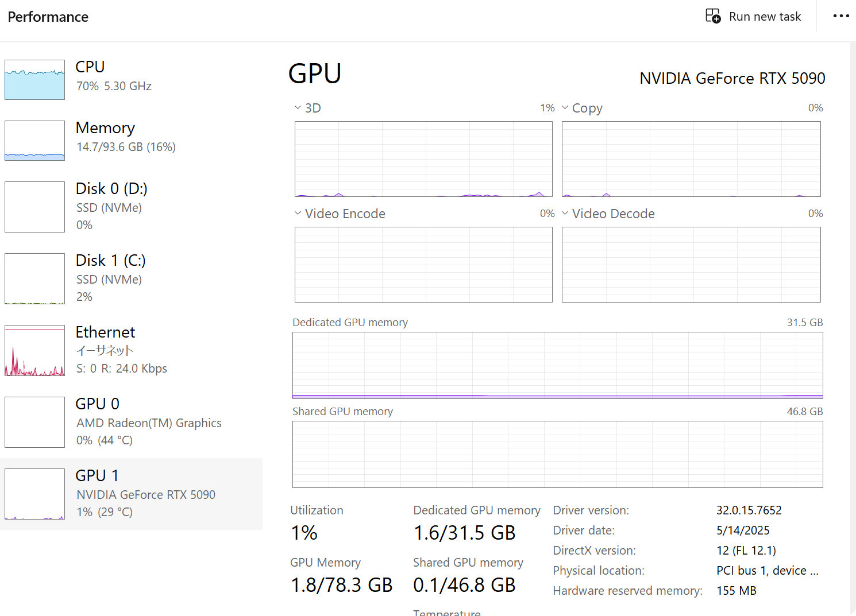Screen dimensions: 856x616
Task: Click the Run new task icon
Action: pos(713,16)
